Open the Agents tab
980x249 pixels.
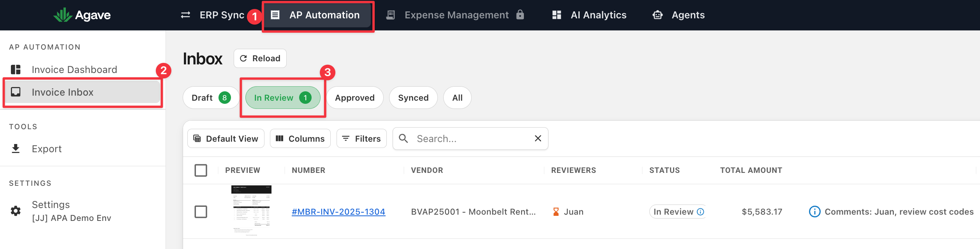[x=679, y=15]
